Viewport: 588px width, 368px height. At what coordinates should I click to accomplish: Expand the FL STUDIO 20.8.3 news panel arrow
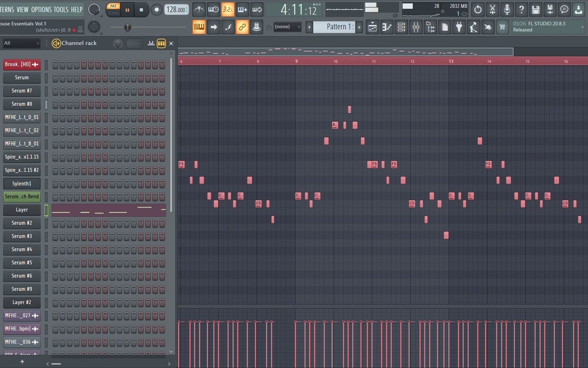pos(583,27)
